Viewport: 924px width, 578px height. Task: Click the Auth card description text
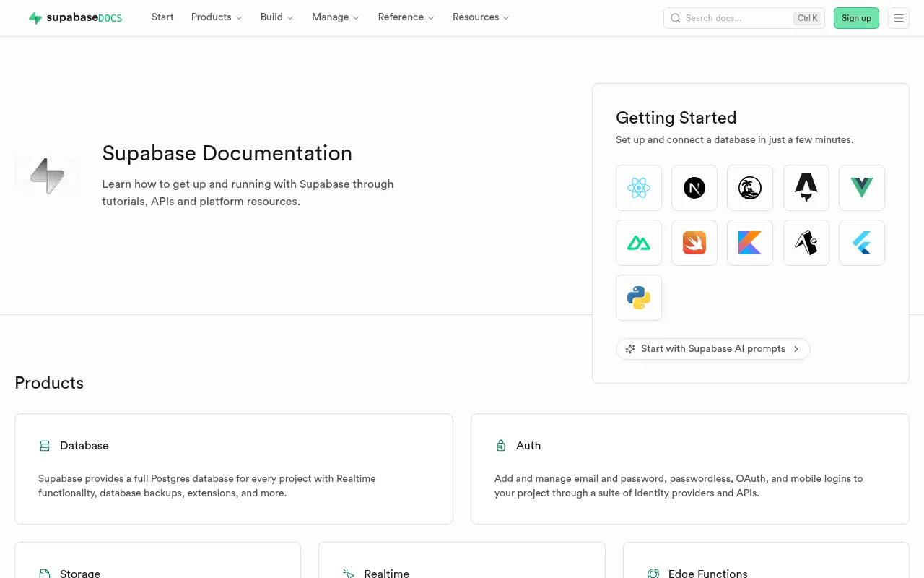coord(679,486)
